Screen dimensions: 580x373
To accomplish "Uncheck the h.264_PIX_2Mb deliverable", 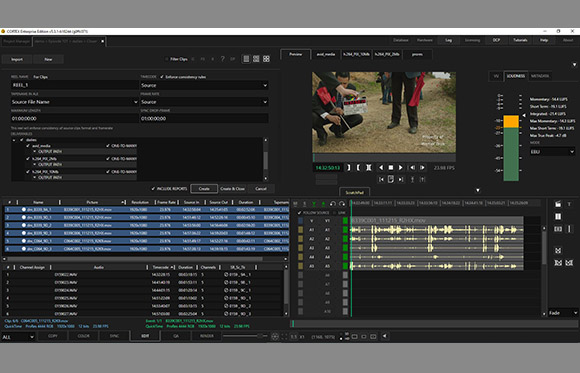I will [x=28, y=159].
